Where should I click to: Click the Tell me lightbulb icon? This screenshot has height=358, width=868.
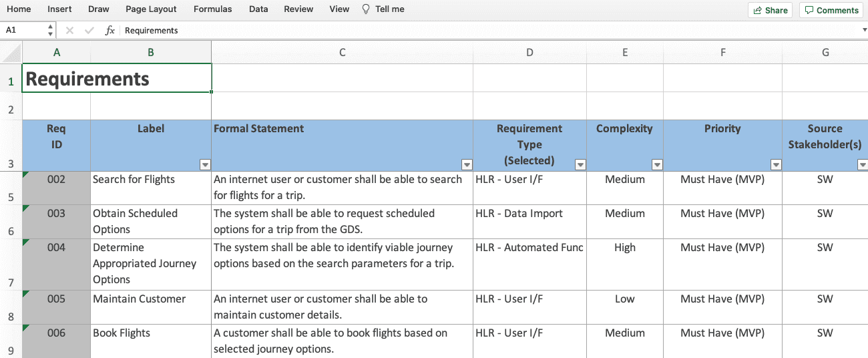[365, 9]
